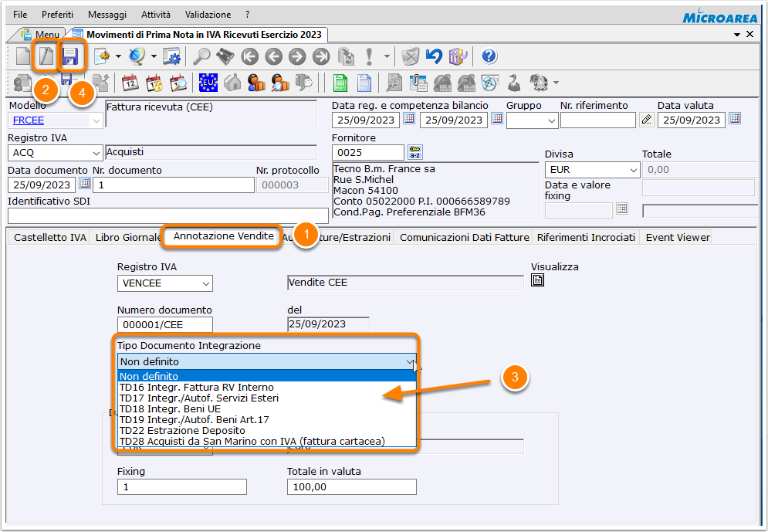Image resolution: width=768 pixels, height=532 pixels.
Task: Open help with the blue question mark icon
Action: pyautogui.click(x=489, y=56)
